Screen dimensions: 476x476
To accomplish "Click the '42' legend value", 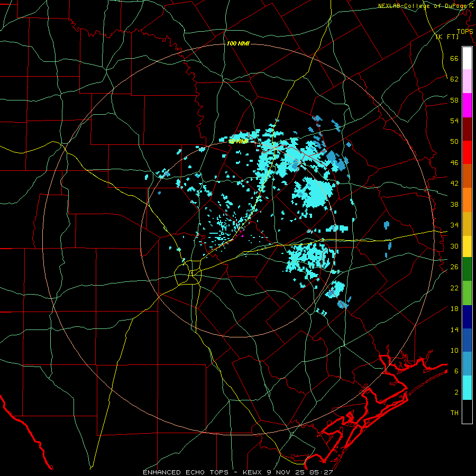I will pos(454,184).
